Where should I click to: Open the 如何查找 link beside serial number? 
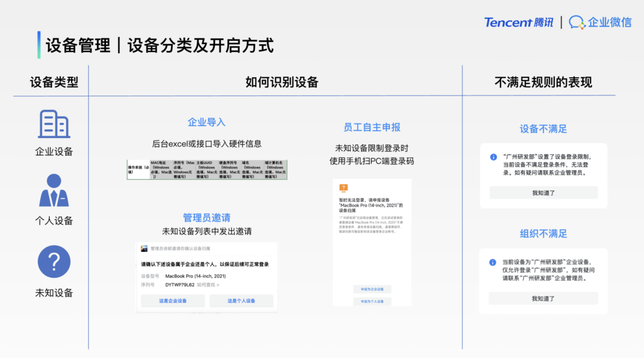coord(208,285)
